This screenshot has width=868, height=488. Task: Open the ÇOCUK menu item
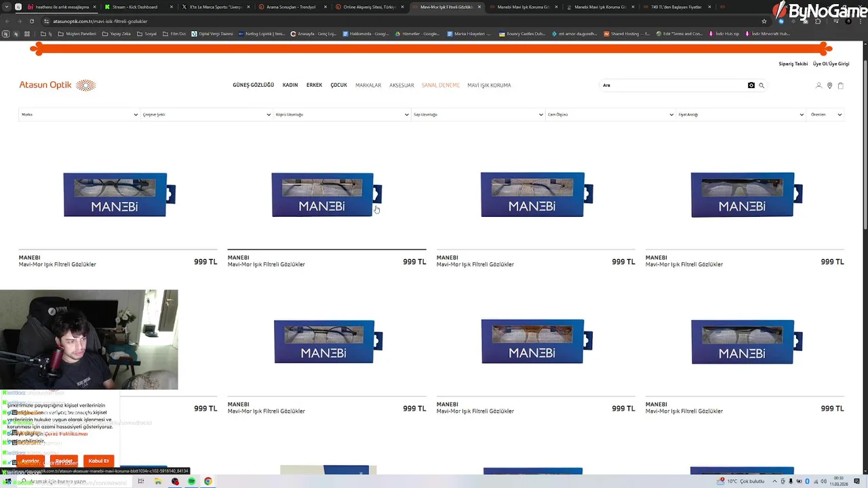click(338, 85)
